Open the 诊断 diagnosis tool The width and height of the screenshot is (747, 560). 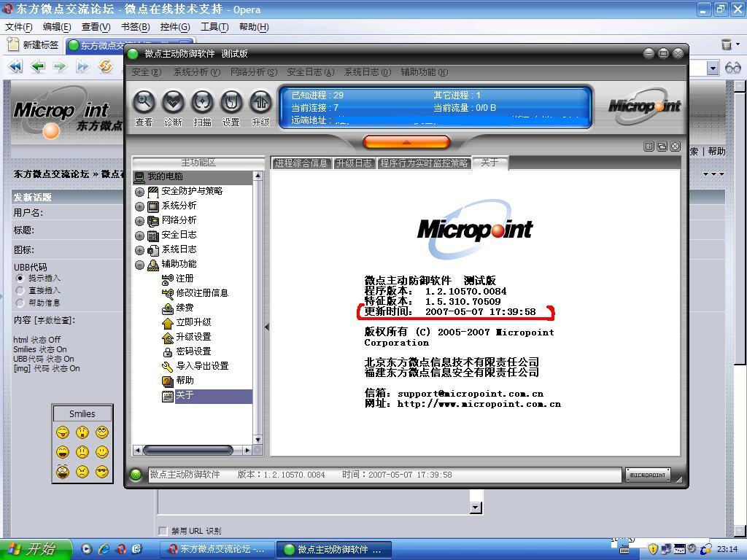[173, 102]
